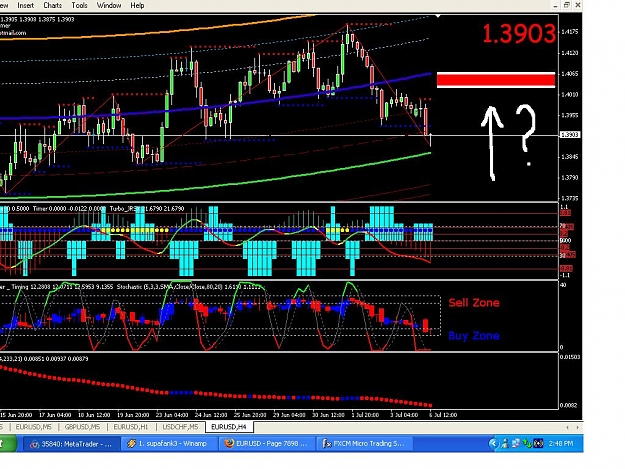Viewport: 625px width, 469px height.
Task: Click the left chart-tabs scroll arrow
Action: [x=568, y=427]
